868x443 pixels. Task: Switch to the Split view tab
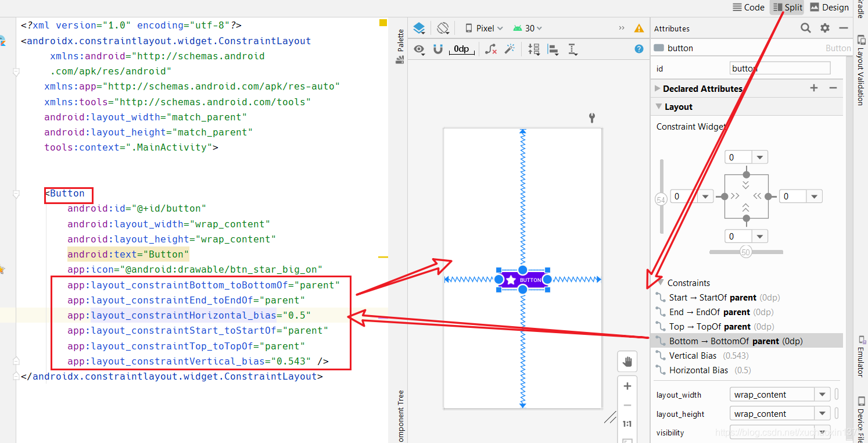click(787, 7)
